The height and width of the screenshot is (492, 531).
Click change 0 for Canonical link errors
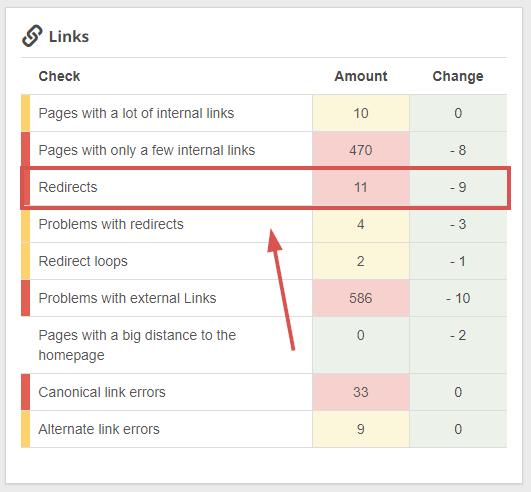coord(458,392)
